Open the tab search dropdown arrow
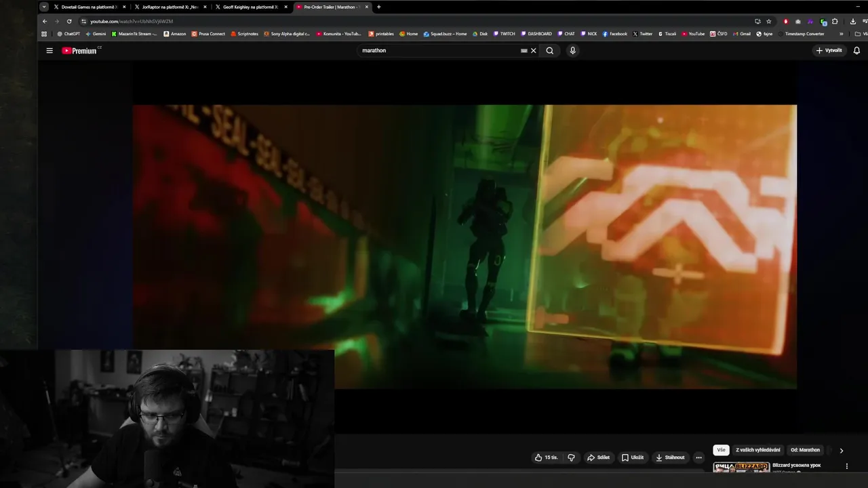 44,7
